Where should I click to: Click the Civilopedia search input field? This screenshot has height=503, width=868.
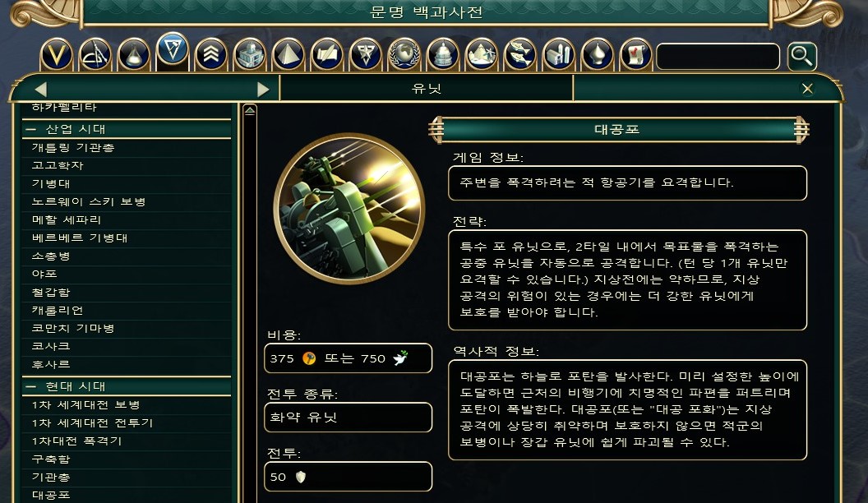[718, 56]
